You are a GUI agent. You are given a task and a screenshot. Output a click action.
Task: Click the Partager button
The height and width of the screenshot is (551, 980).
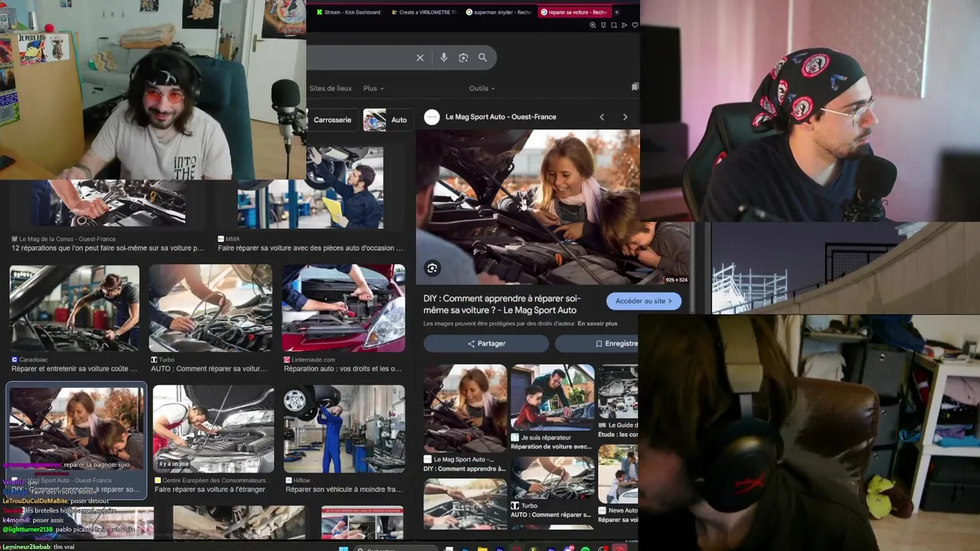[486, 344]
